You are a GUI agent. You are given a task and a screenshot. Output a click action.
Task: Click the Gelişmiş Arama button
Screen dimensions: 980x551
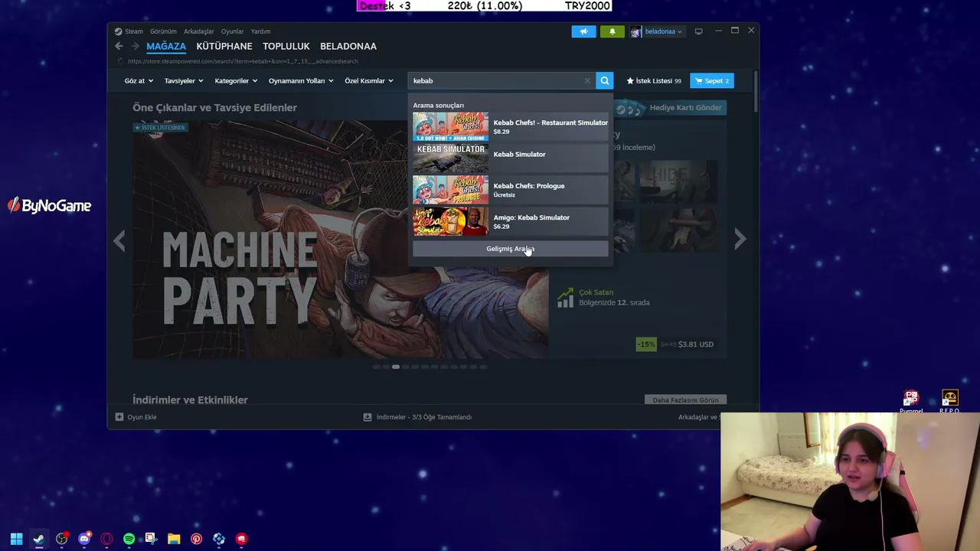coord(511,249)
